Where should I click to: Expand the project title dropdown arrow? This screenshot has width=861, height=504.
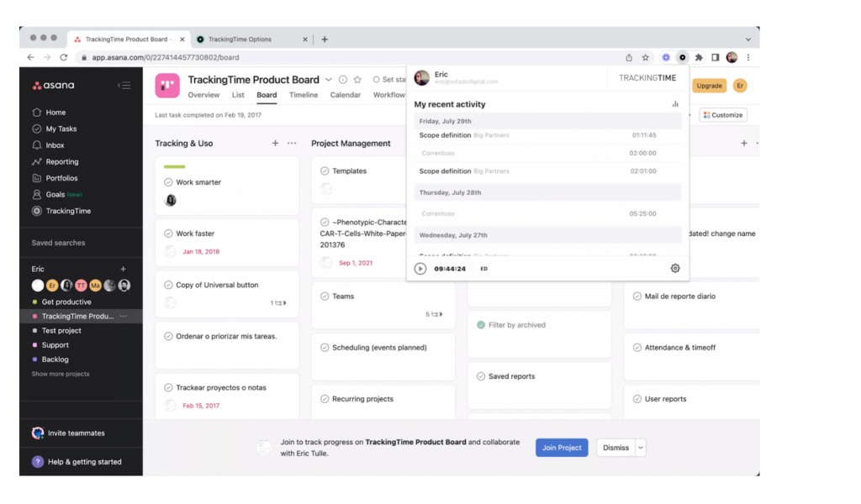[329, 80]
